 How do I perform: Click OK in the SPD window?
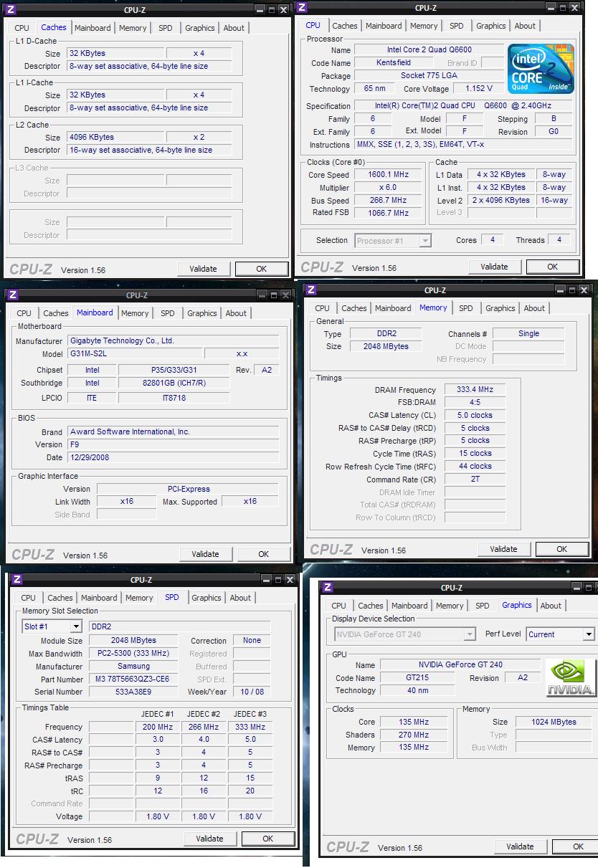coord(267,839)
